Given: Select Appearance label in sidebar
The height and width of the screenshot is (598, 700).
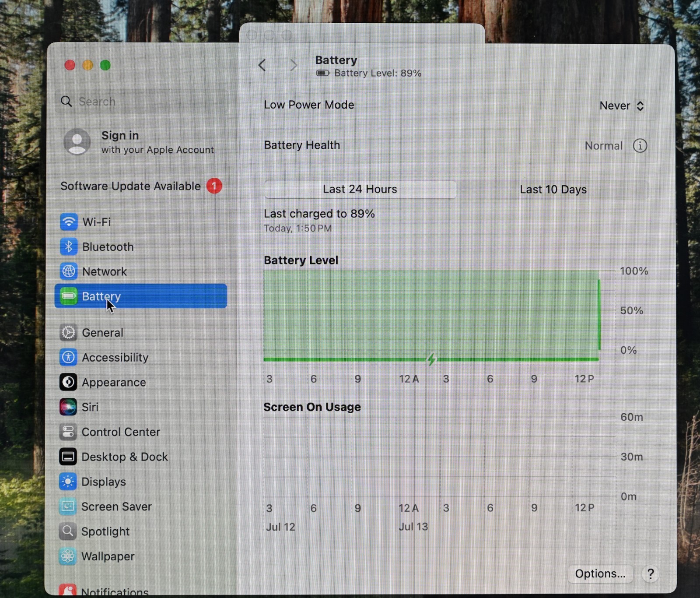Looking at the screenshot, I should pos(114,382).
